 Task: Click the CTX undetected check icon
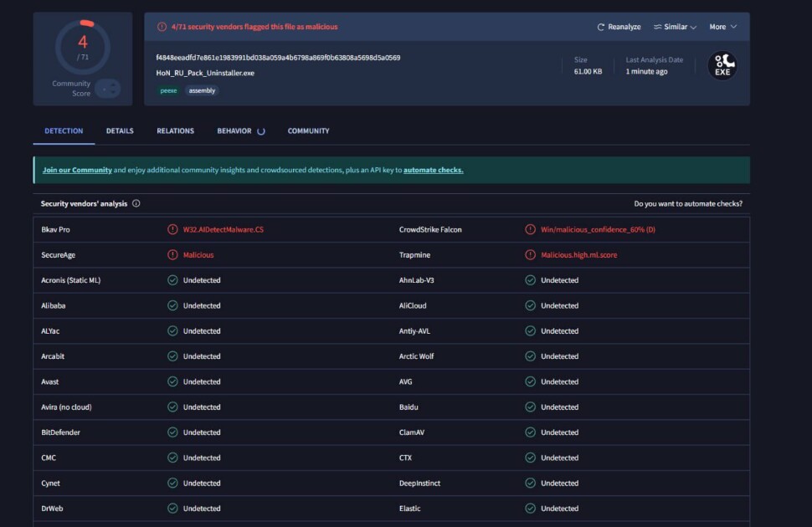[x=530, y=458]
